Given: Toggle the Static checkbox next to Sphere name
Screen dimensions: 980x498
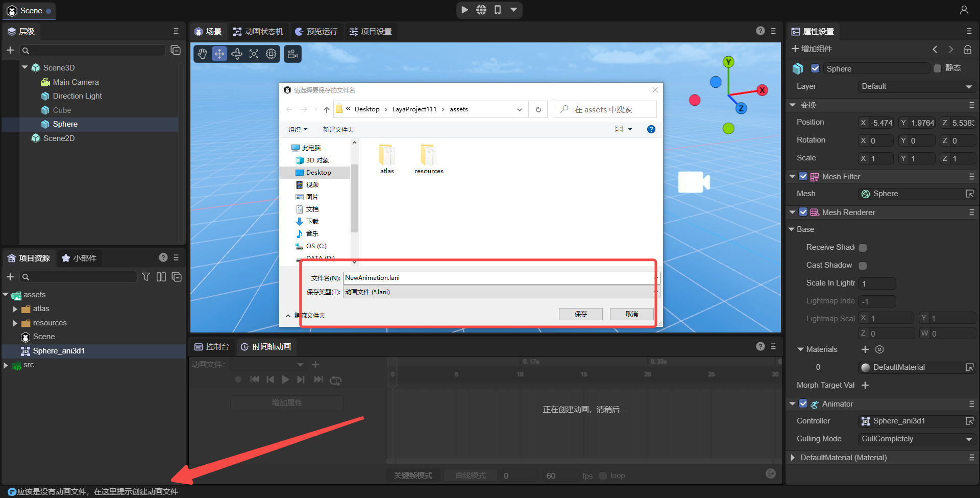Looking at the screenshot, I should [x=937, y=68].
